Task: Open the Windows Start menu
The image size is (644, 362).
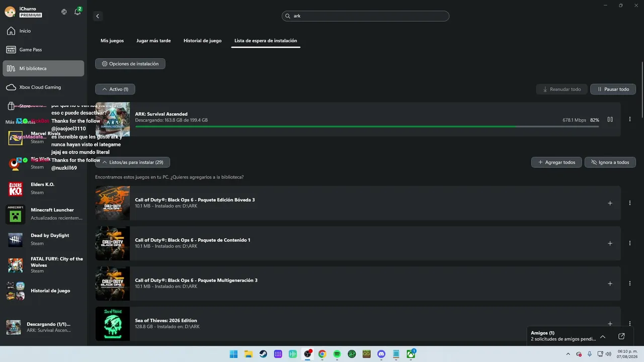Action: 233,354
